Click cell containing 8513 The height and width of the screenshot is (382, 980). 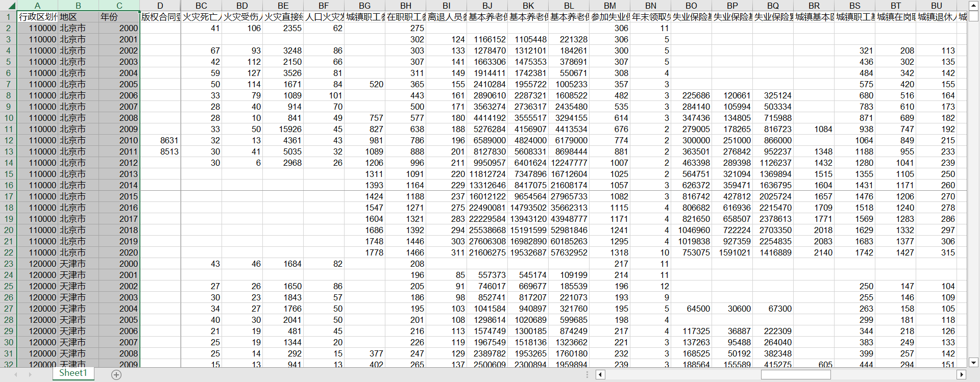click(160, 151)
